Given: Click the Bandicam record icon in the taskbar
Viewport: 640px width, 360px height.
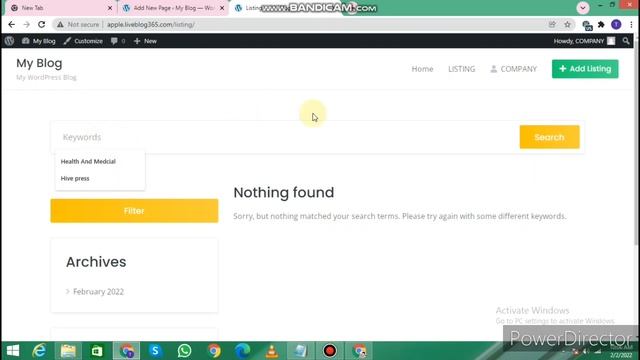Looking at the screenshot, I should click(330, 351).
